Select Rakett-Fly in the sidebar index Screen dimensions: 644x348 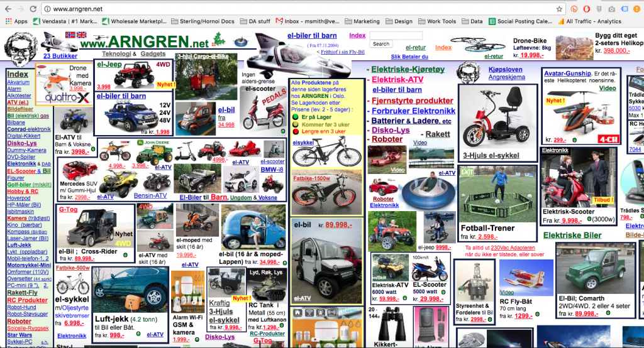(22, 293)
